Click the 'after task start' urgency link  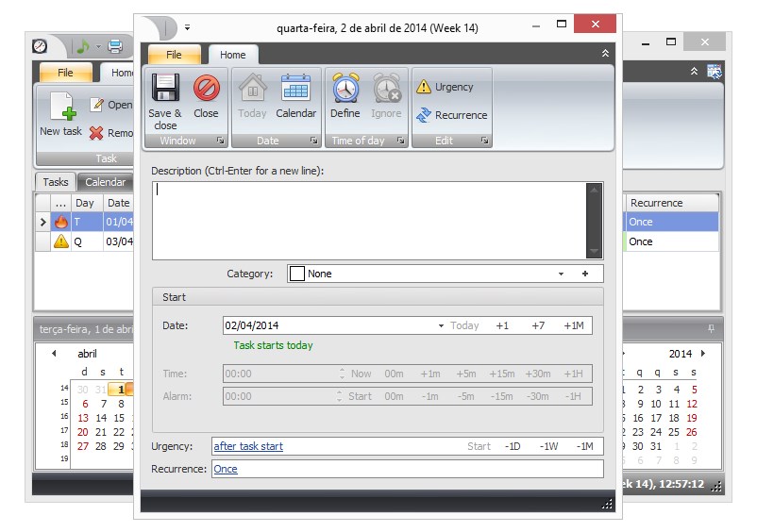click(x=248, y=446)
